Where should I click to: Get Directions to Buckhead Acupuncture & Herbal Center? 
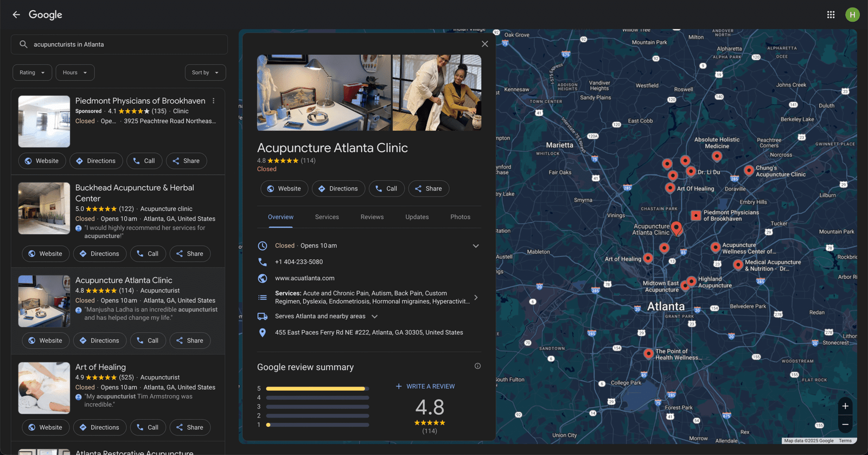click(x=100, y=254)
